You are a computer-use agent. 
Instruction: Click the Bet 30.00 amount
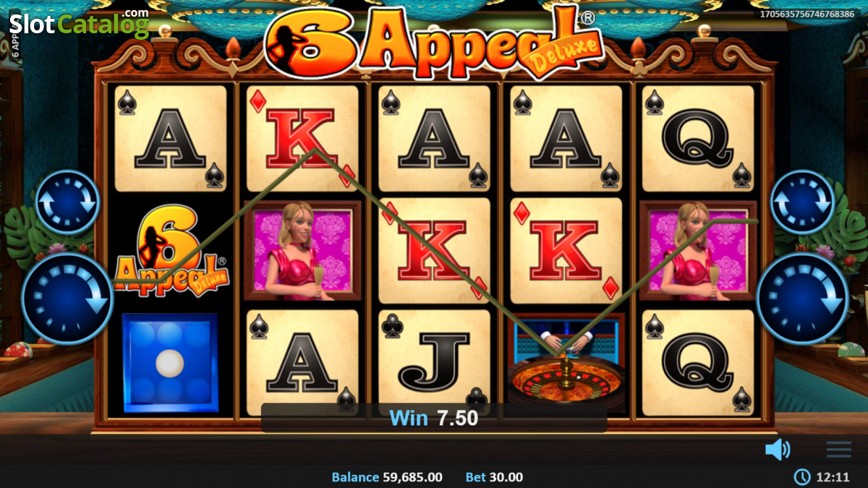pos(494,477)
